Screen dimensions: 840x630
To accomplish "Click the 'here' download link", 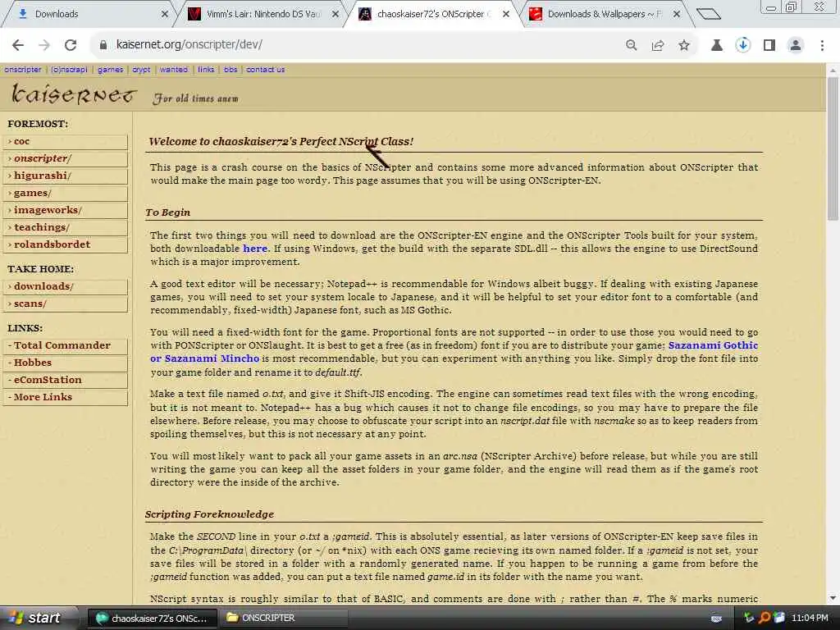I will click(x=255, y=249).
